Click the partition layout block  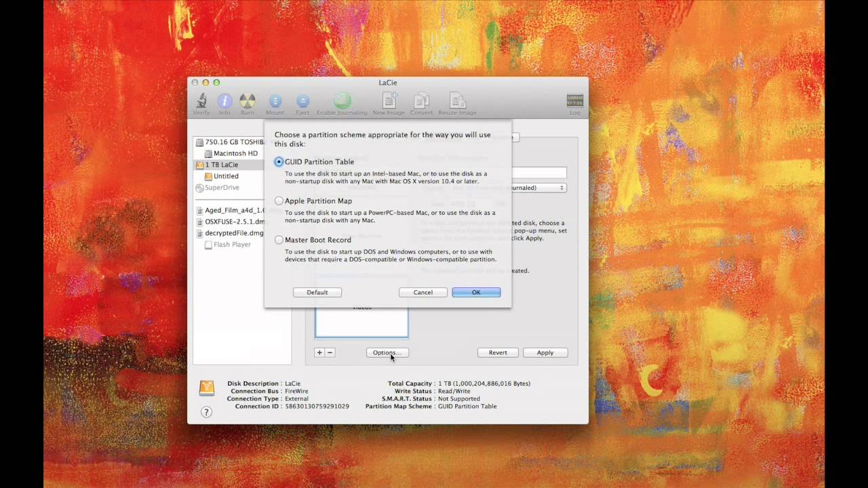tap(361, 322)
